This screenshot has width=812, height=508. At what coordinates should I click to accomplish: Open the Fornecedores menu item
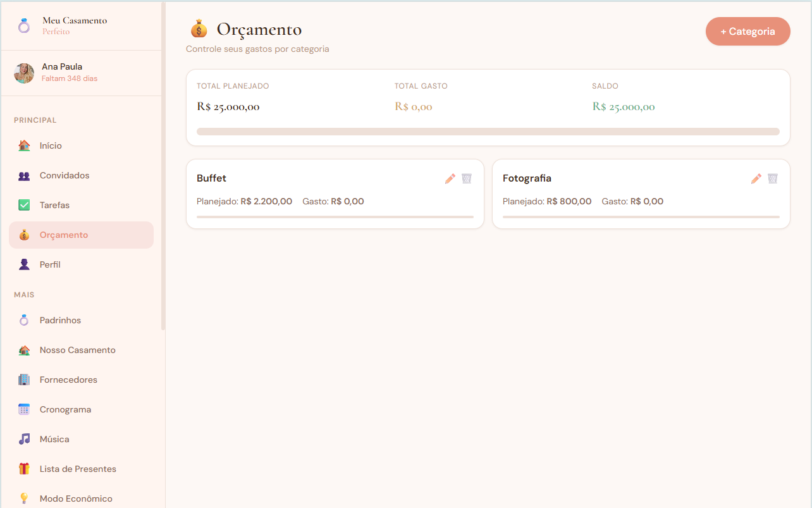tap(81, 380)
